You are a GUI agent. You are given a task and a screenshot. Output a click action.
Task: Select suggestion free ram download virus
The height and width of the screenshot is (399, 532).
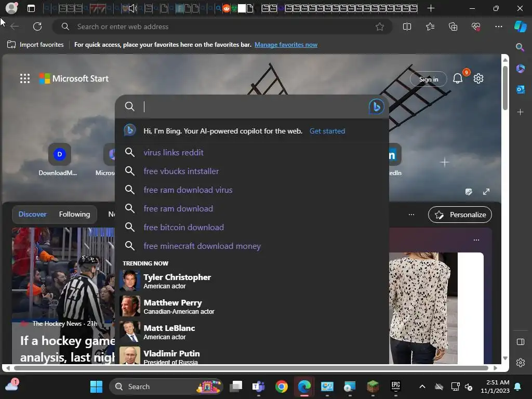click(x=252, y=190)
